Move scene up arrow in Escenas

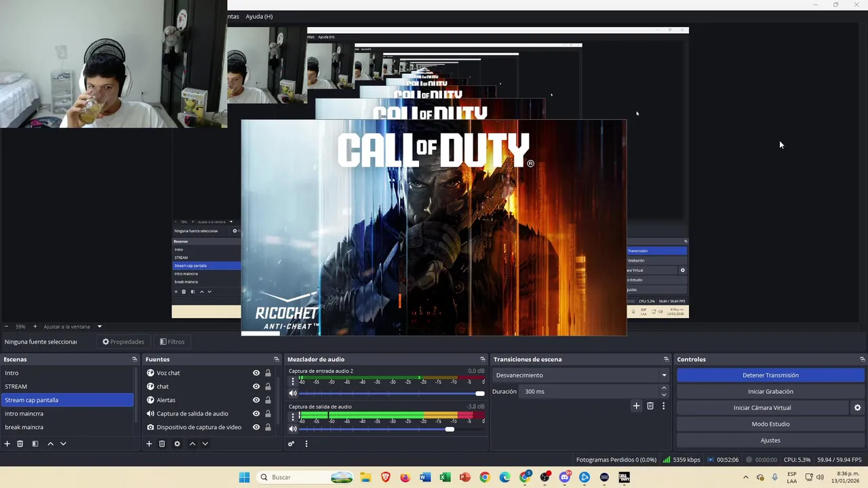click(50, 444)
